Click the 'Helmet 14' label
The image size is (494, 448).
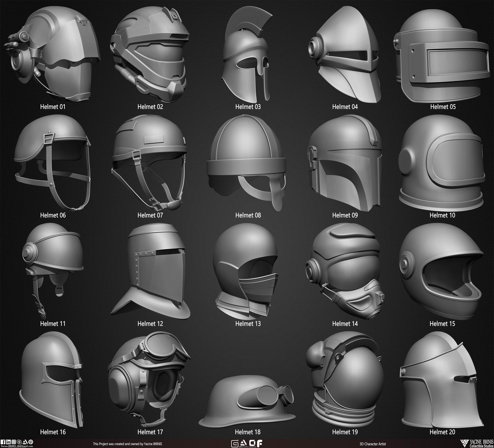(x=345, y=324)
